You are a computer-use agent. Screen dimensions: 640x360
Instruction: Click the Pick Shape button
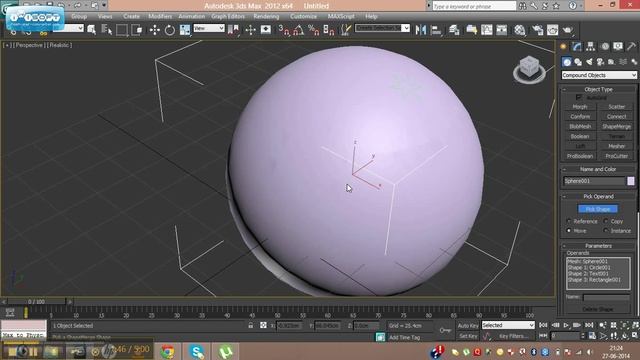tap(598, 209)
